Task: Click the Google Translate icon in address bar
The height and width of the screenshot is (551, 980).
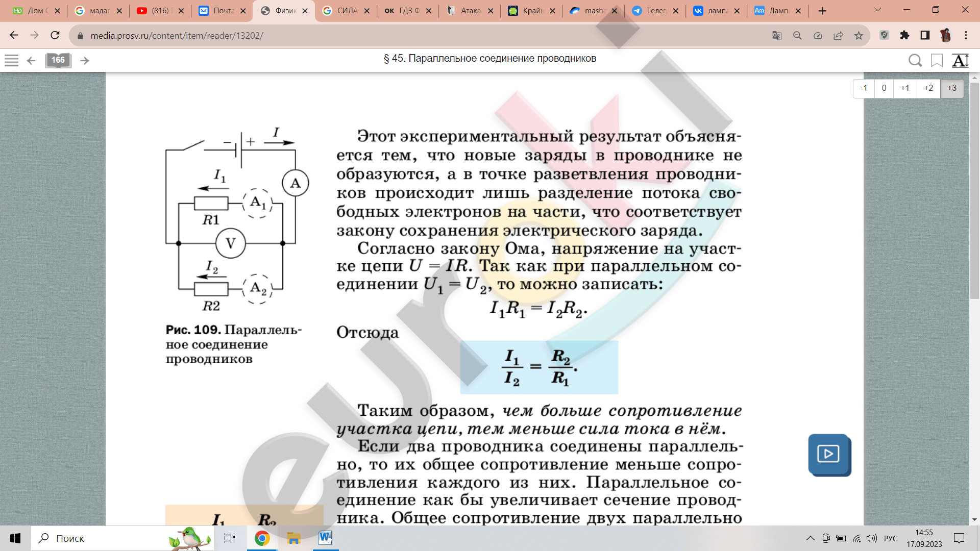Action: point(777,36)
